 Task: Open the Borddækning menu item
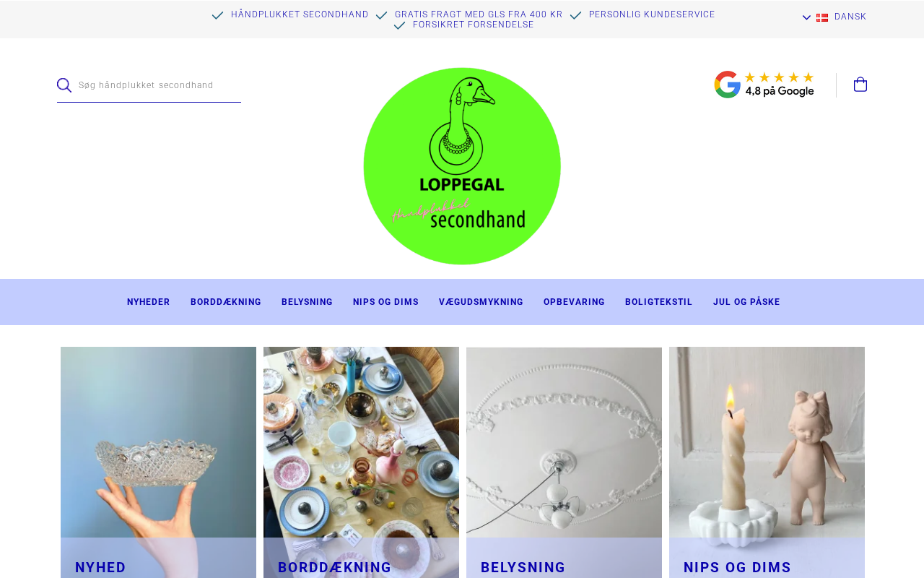226,302
